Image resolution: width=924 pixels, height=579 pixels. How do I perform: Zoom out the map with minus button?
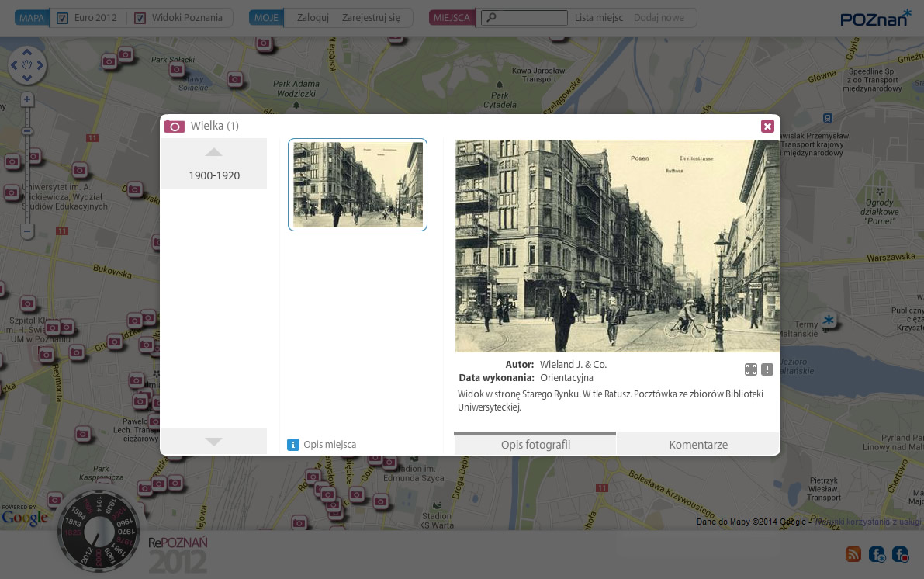27,231
